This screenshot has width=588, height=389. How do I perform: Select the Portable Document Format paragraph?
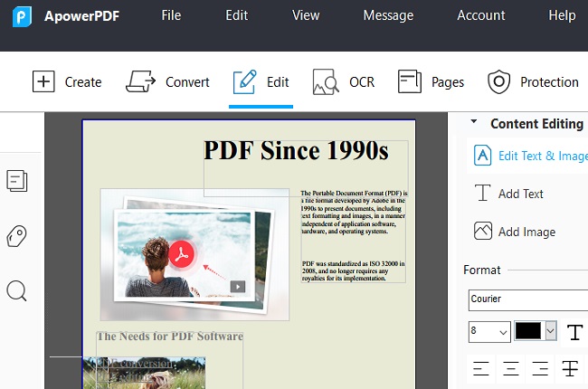tap(353, 213)
